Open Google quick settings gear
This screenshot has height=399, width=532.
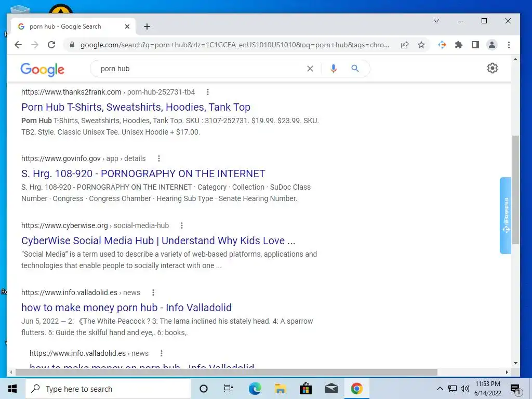tap(493, 68)
